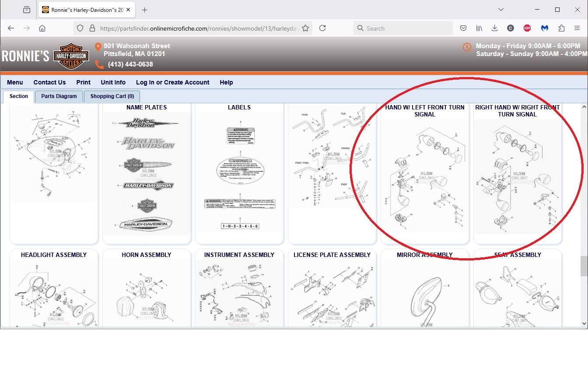Switch to the Parts Diagram tab
Viewport: 588px width, 376px height.
click(x=59, y=96)
